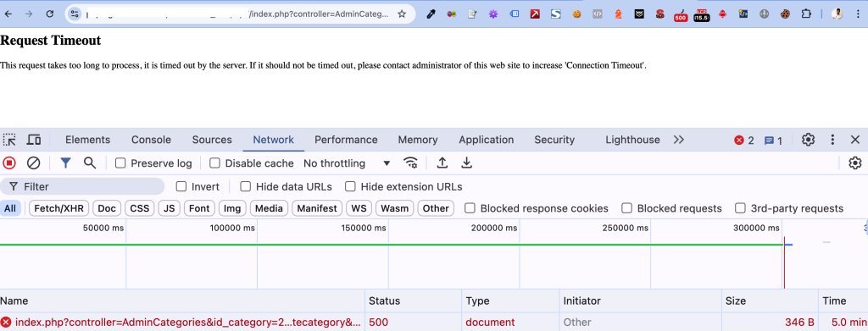The width and height of the screenshot is (868, 331).
Task: Tick the Blocked requests checkbox
Action: click(x=626, y=208)
